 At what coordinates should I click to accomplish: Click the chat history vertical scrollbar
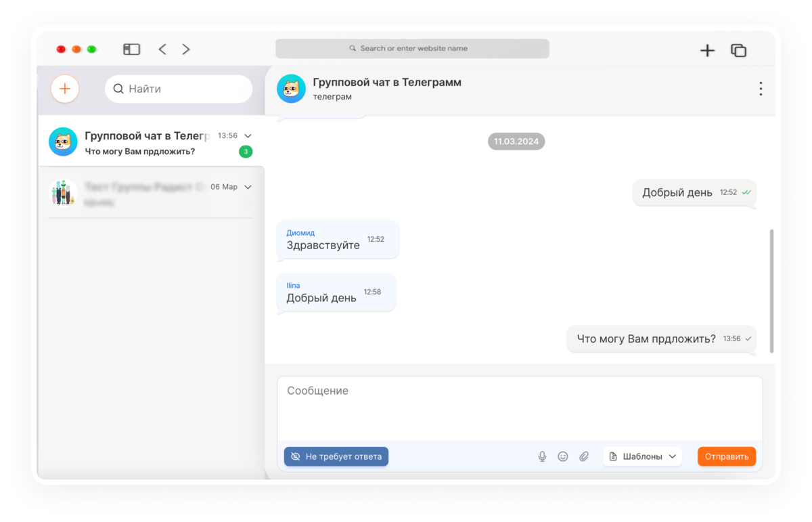coord(772,291)
